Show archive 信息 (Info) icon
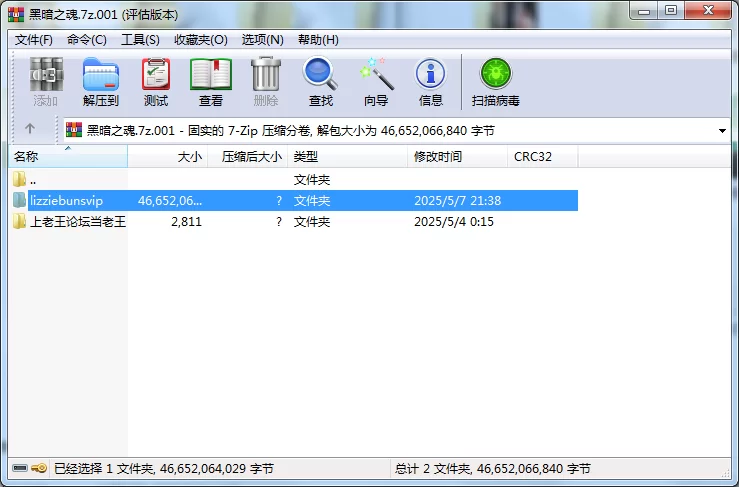The image size is (739, 487). pos(430,82)
